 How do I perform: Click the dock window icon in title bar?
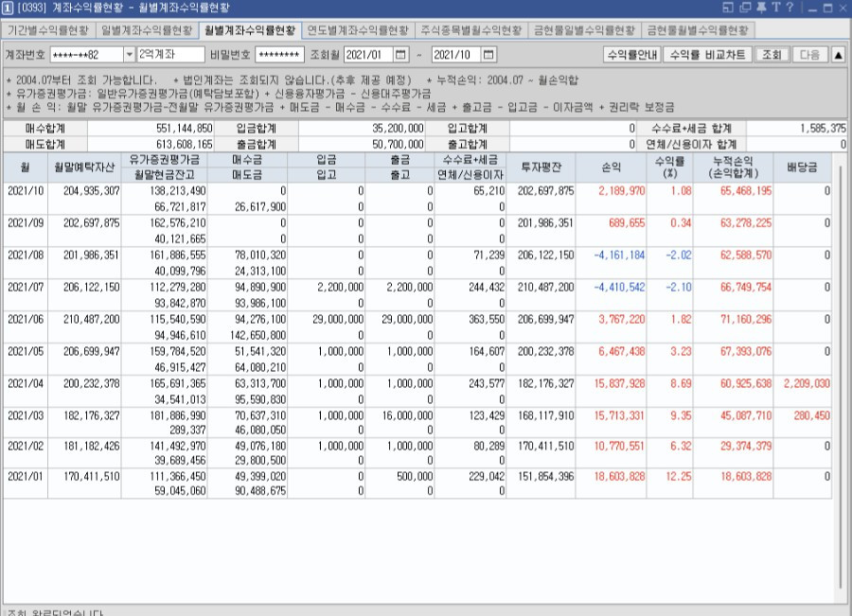pyautogui.click(x=728, y=7)
